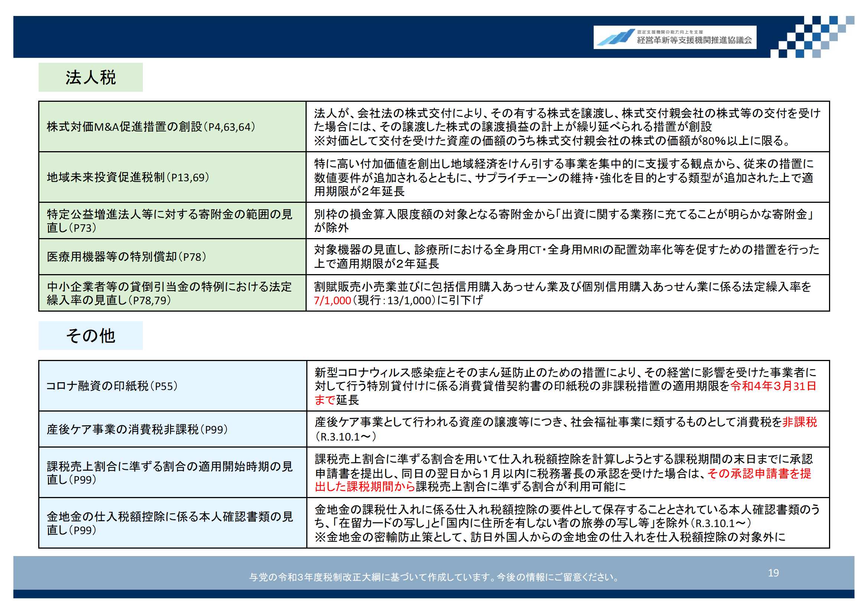The image size is (868, 614).
Task: Click the 地域未来投資促進税制 row label
Action: tap(128, 177)
